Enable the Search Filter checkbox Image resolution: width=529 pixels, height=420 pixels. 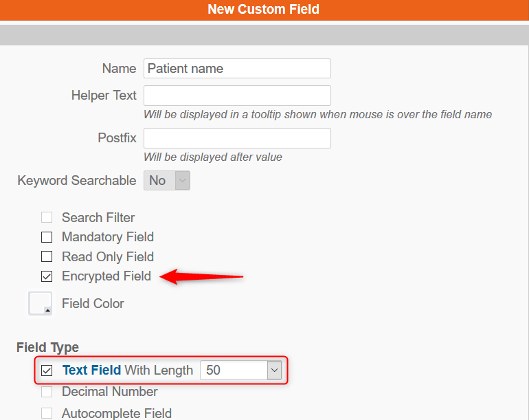click(47, 217)
